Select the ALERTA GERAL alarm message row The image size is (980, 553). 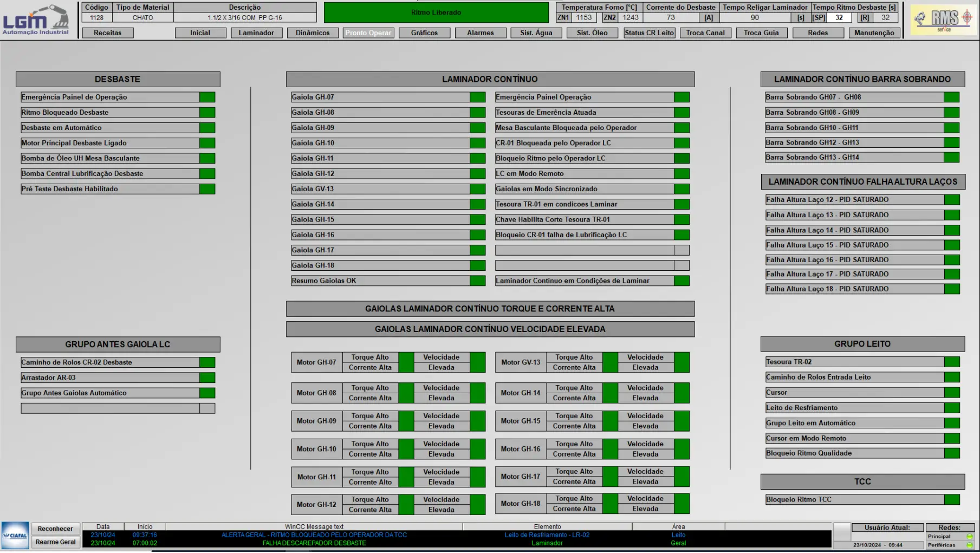click(314, 535)
